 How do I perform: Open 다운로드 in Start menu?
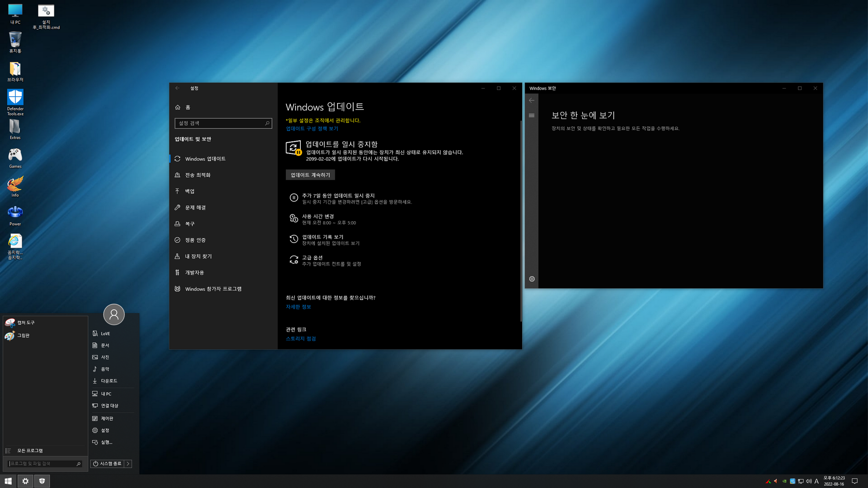113,381
